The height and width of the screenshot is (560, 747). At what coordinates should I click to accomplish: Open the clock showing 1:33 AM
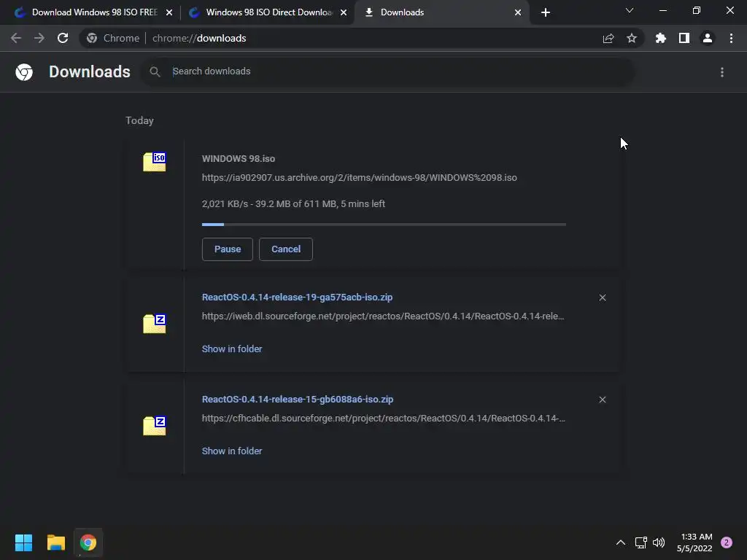694,542
